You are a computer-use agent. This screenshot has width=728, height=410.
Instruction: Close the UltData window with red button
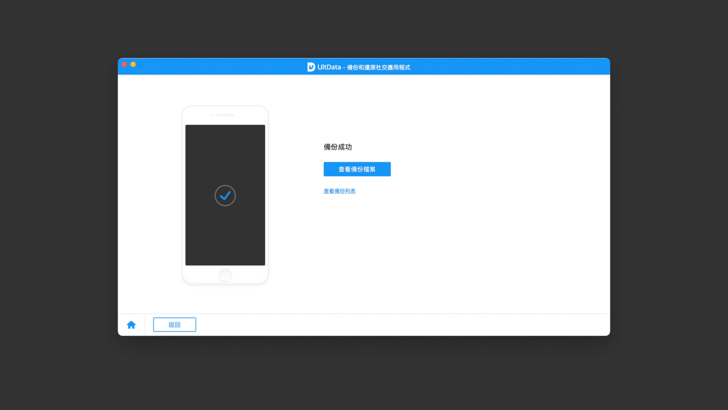click(124, 65)
